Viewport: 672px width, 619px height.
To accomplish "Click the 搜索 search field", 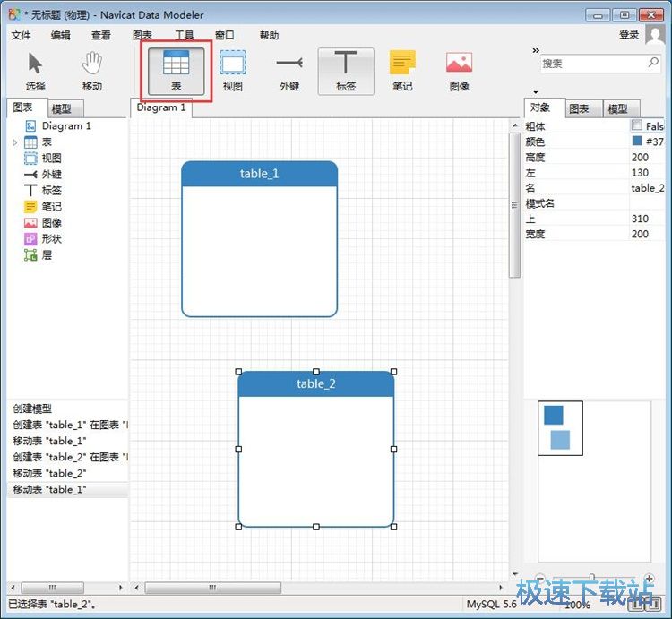I will [x=593, y=64].
